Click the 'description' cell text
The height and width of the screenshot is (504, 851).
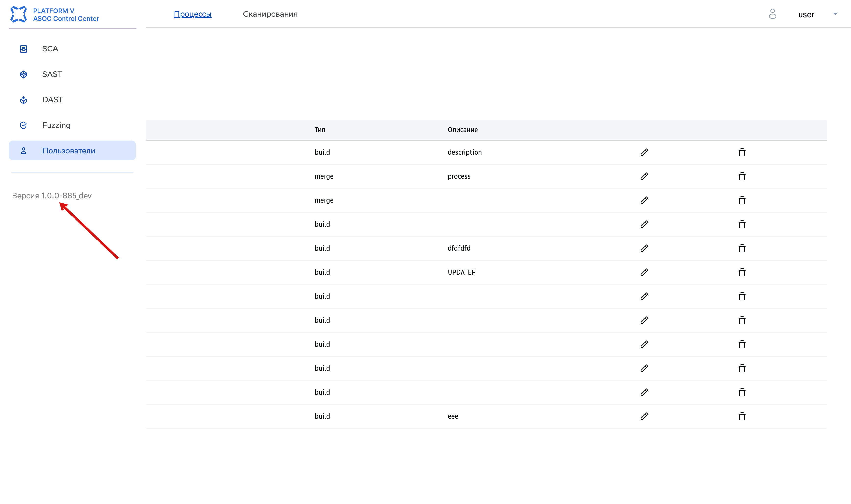tap(464, 152)
